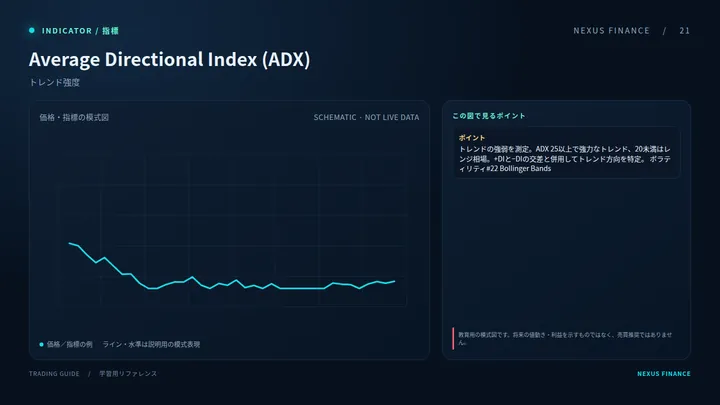720x405 pixels.
Task: Click 学習用リファレンス footer text
Action: (128, 374)
